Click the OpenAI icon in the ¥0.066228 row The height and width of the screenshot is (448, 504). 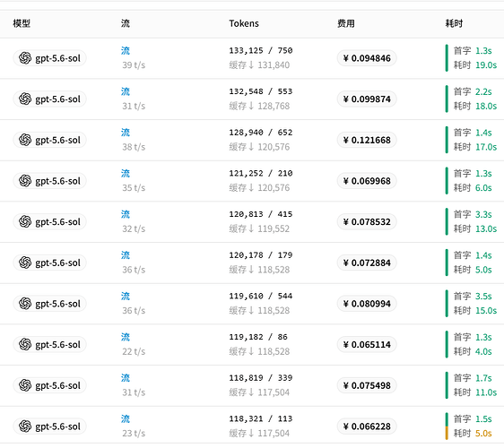pyautogui.click(x=25, y=426)
